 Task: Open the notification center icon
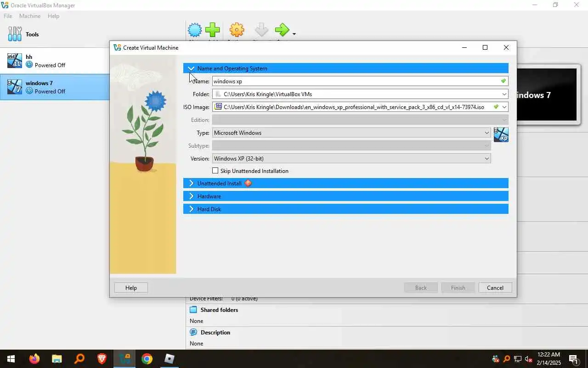(x=573, y=359)
